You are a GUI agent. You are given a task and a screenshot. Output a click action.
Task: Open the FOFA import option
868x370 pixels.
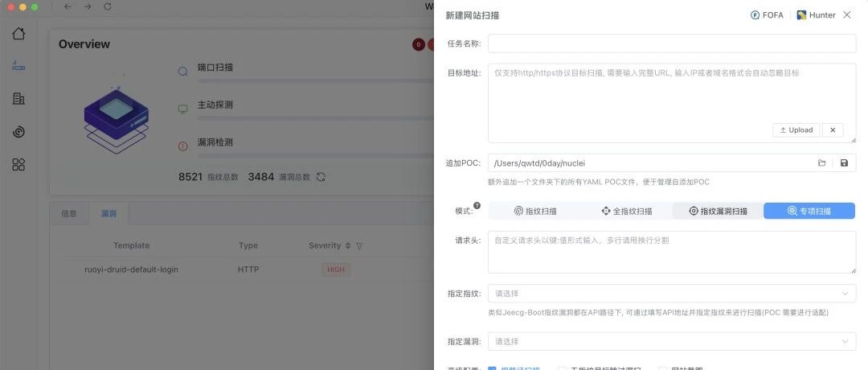pos(767,15)
